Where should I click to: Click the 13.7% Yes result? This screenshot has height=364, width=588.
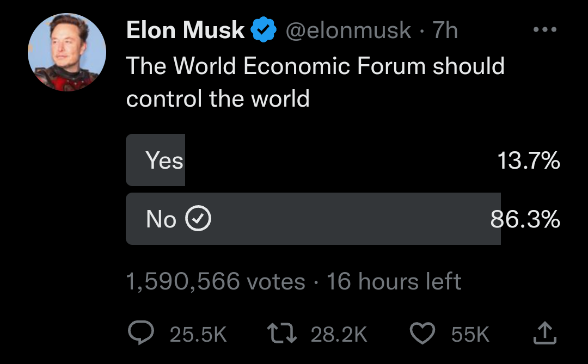click(529, 161)
